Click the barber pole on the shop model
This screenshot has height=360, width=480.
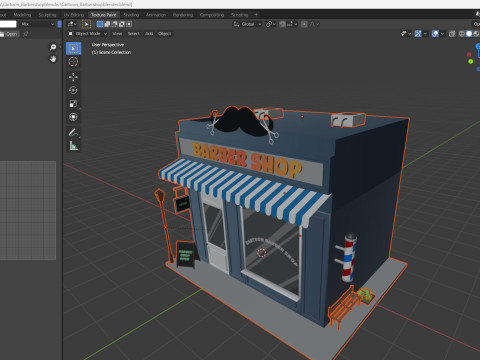(349, 258)
